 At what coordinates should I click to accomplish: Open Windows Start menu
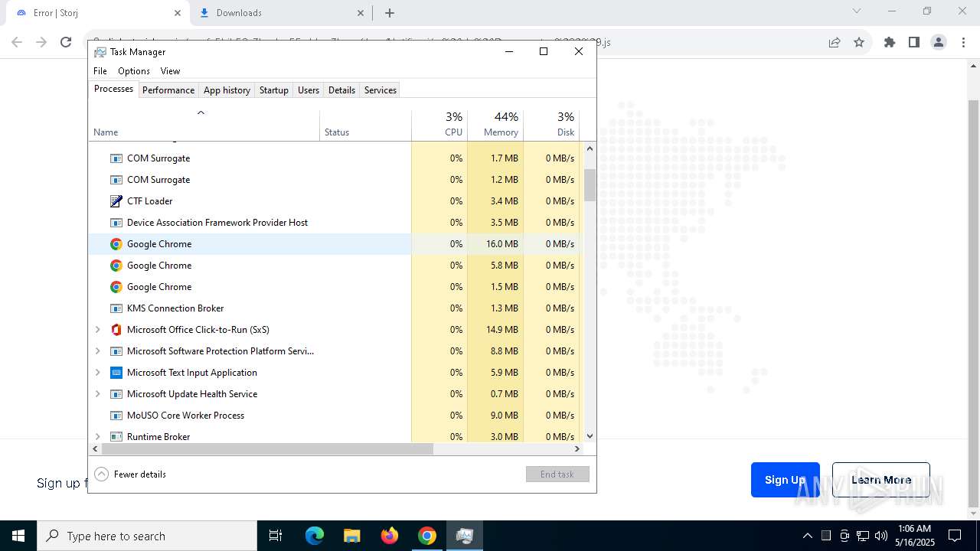tap(18, 536)
